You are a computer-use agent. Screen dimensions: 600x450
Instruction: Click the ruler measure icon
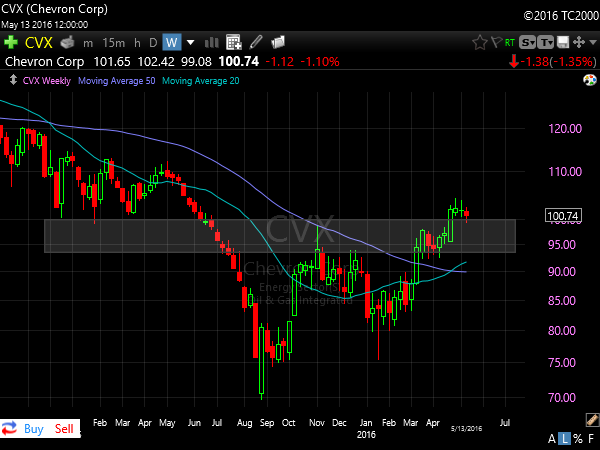point(592,420)
